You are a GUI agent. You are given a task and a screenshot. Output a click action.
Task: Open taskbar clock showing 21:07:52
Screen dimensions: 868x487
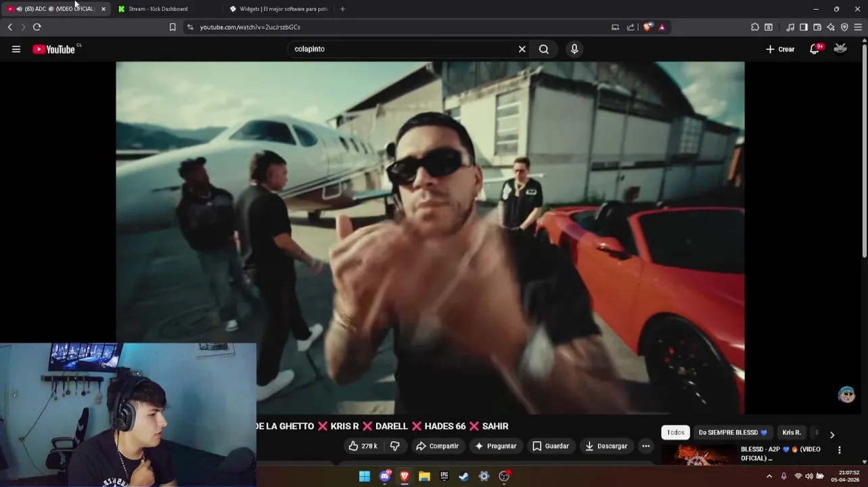pos(845,476)
